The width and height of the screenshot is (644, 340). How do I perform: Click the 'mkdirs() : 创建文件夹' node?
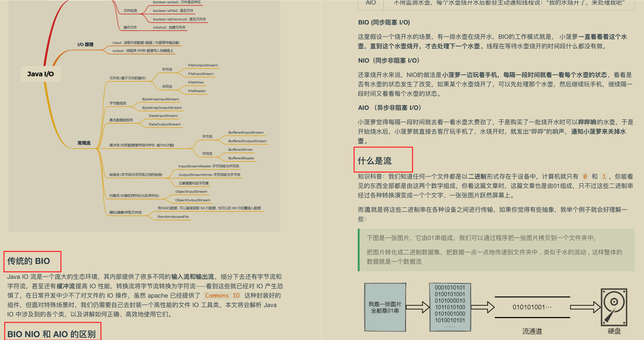[x=169, y=28]
